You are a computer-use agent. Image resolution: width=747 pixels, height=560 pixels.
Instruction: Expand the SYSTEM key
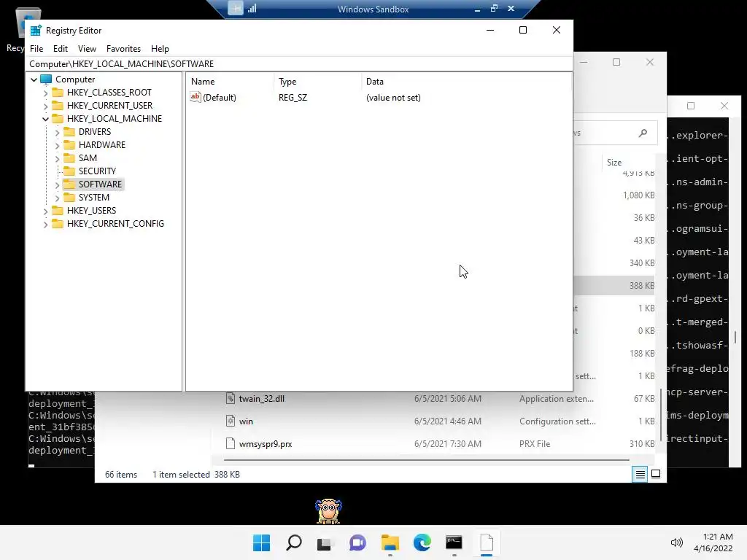point(57,198)
